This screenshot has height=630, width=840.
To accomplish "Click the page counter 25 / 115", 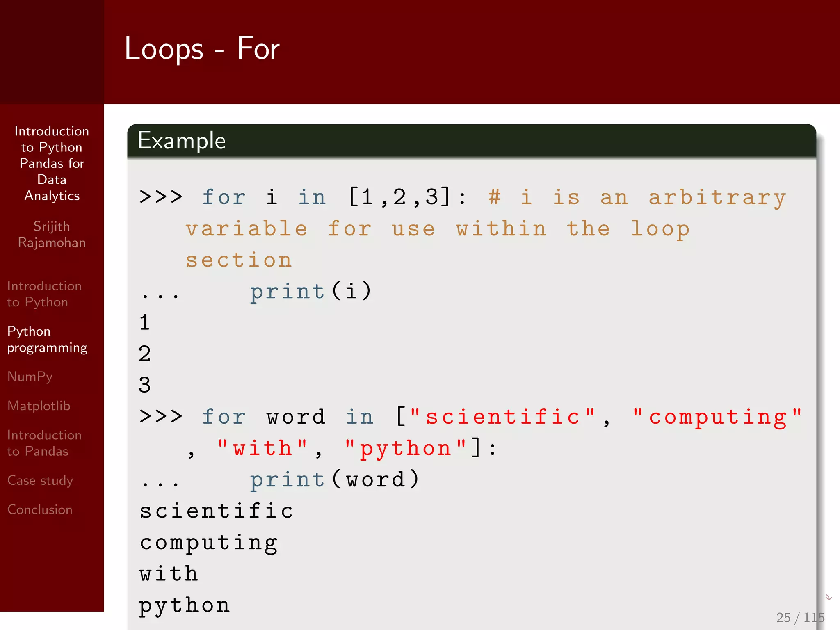I will click(x=800, y=617).
